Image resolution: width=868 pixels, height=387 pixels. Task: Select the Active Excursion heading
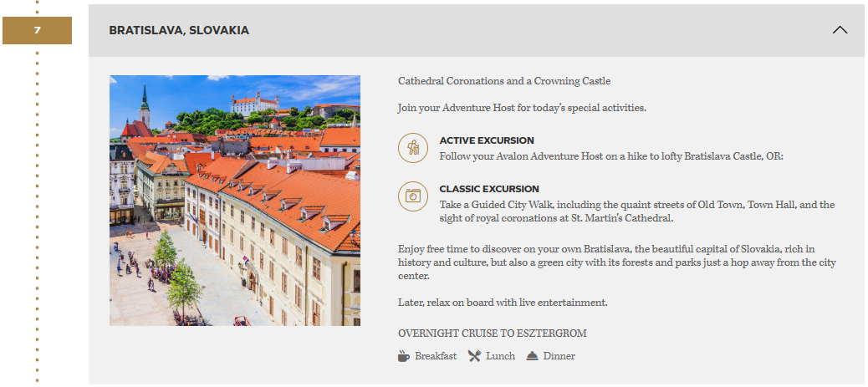coord(487,140)
